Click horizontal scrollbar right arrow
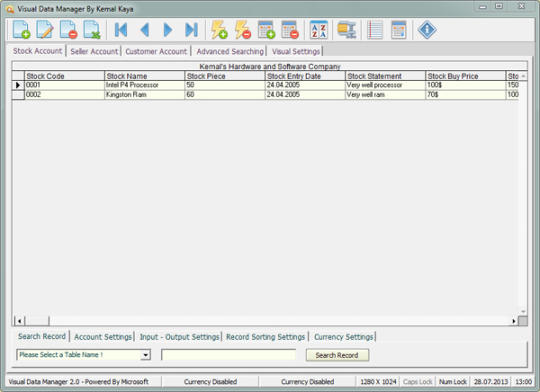The image size is (540, 392). (513, 321)
